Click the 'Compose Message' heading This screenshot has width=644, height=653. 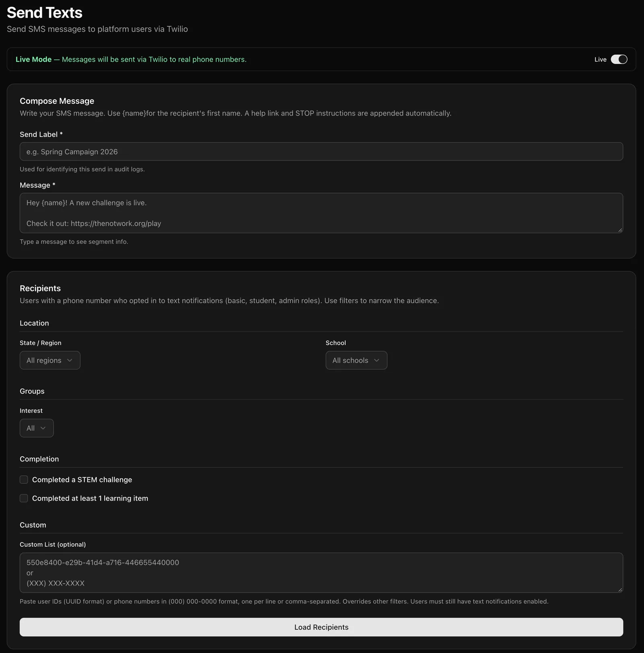[57, 101]
